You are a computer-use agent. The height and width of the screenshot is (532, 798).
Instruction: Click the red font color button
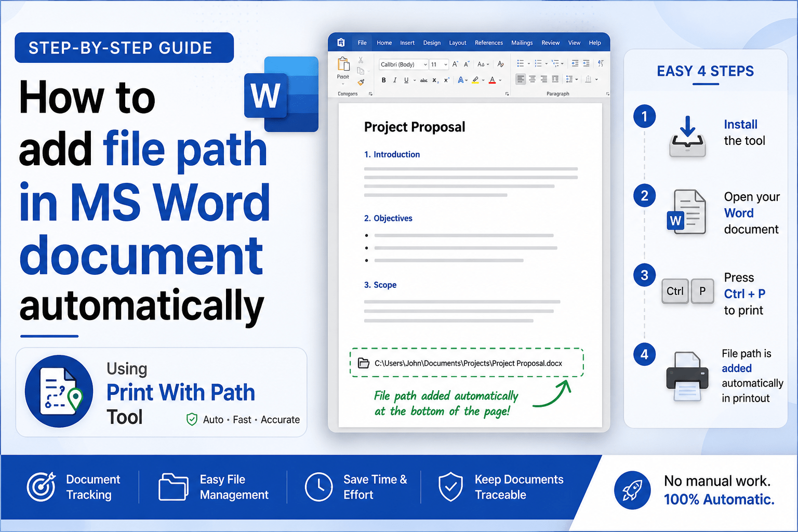click(493, 80)
